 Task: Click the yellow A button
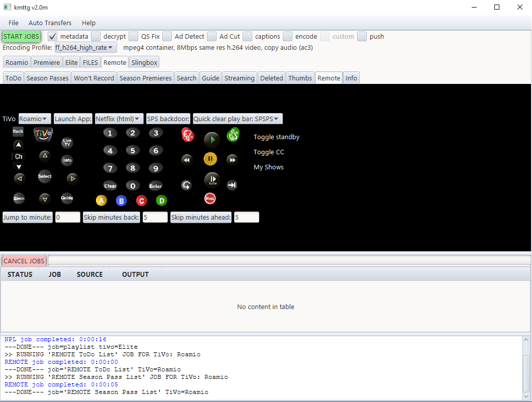point(101,200)
